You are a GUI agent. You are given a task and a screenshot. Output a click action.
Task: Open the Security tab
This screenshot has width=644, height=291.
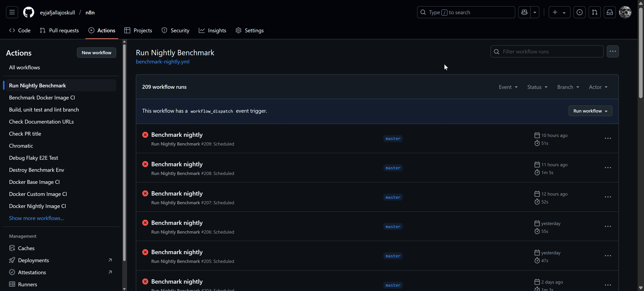tap(175, 30)
